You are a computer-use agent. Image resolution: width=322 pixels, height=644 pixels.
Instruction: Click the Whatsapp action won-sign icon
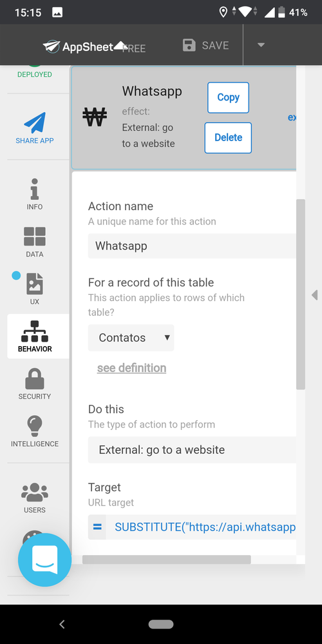pos(95,117)
